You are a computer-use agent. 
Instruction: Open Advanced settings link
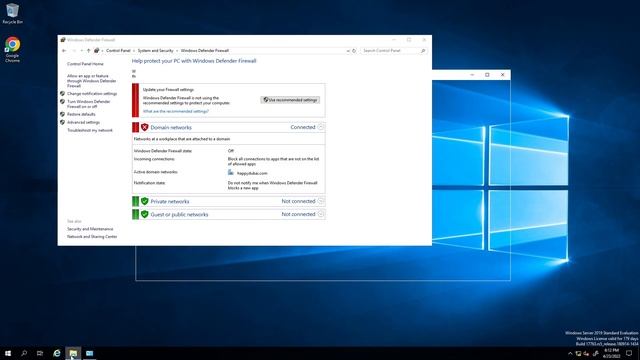(83, 122)
